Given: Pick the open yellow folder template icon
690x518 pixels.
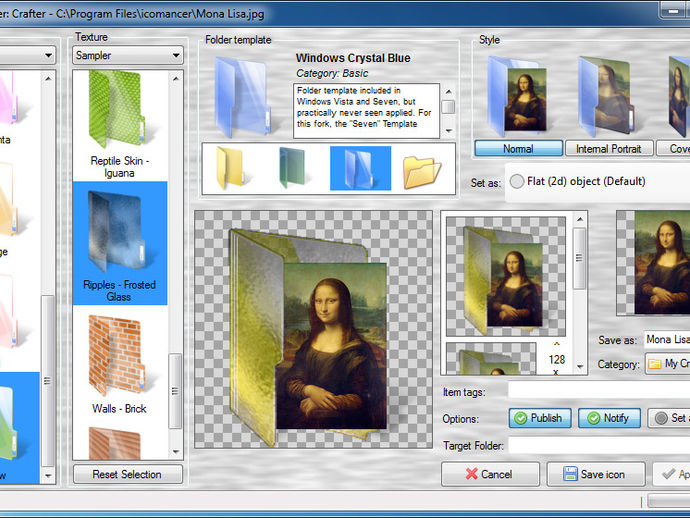Looking at the screenshot, I should [x=422, y=171].
